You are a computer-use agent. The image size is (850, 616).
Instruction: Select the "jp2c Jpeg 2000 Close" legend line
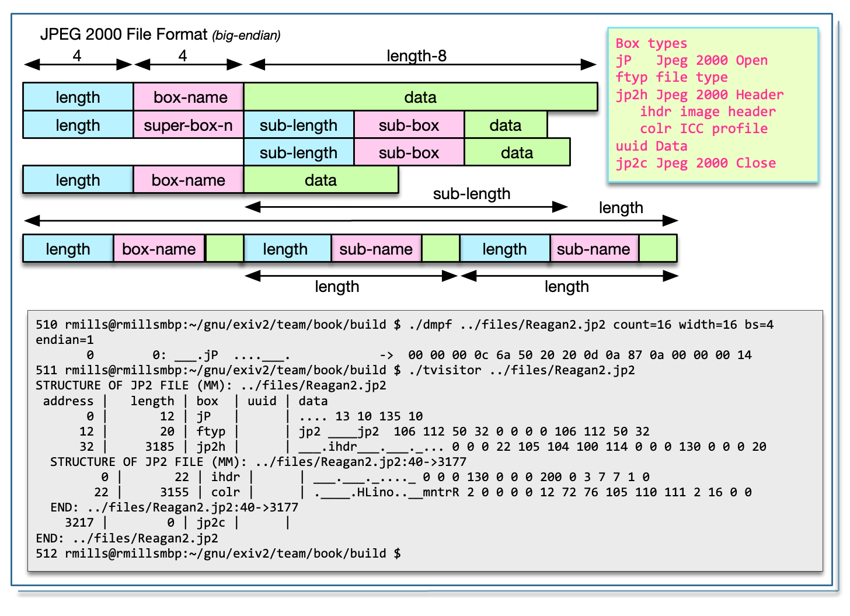pyautogui.click(x=695, y=163)
